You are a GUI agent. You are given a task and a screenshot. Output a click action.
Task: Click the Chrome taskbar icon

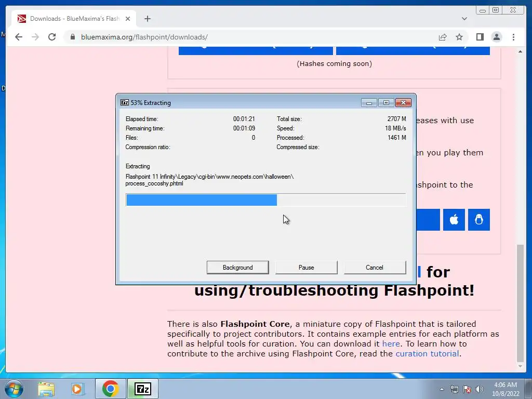110,389
